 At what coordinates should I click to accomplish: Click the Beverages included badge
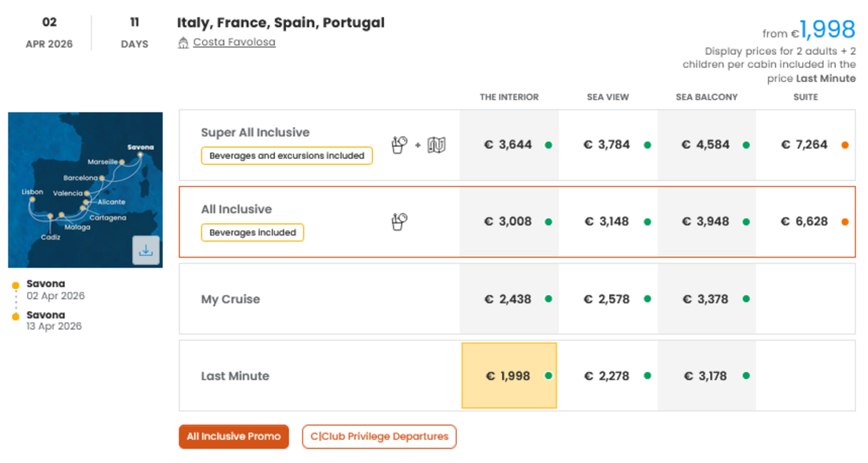pyautogui.click(x=252, y=233)
